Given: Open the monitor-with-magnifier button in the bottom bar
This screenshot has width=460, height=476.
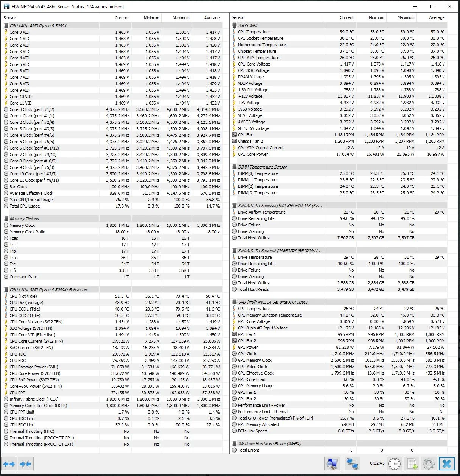Looking at the screenshot, I should click(x=332, y=464).
